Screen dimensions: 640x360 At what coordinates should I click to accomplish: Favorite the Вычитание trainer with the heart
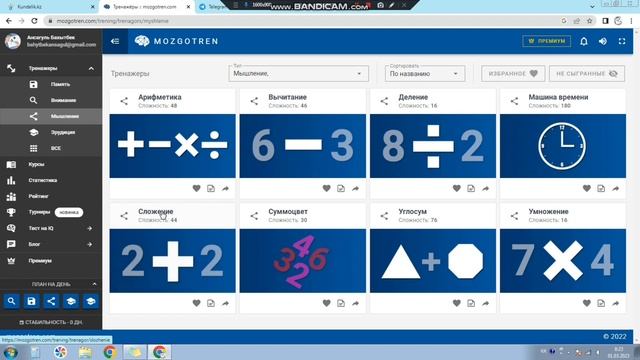pos(327,188)
